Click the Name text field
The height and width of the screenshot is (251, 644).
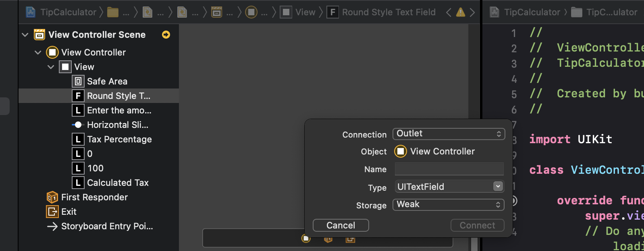coord(449,169)
